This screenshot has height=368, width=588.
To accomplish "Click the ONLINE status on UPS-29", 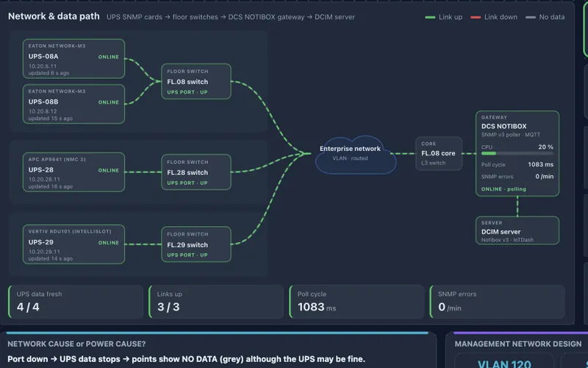I will [x=109, y=243].
